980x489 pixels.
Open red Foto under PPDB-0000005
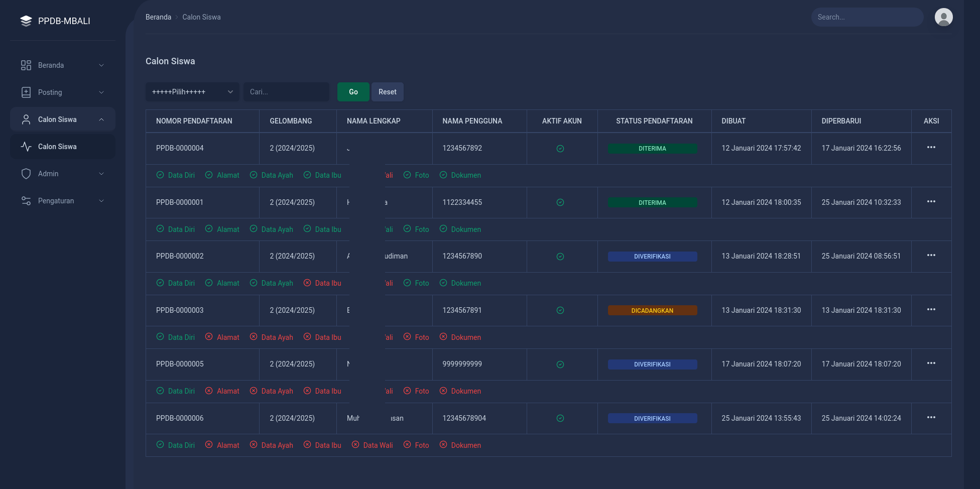416,391
